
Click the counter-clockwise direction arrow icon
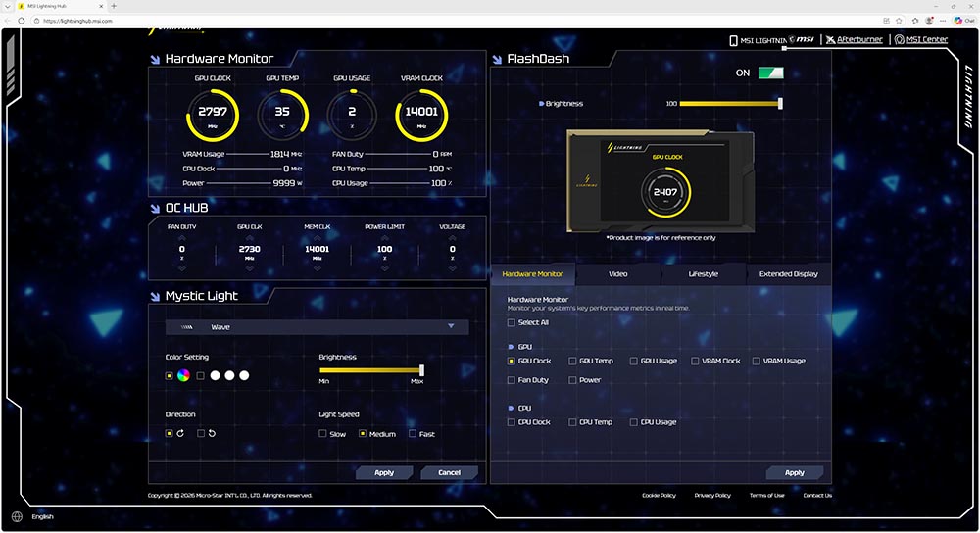pos(212,433)
